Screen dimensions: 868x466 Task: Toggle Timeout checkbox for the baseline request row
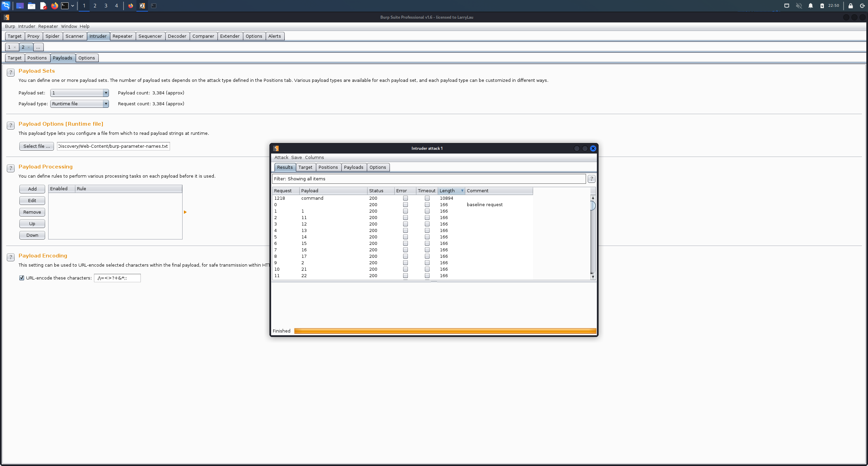coord(427,204)
